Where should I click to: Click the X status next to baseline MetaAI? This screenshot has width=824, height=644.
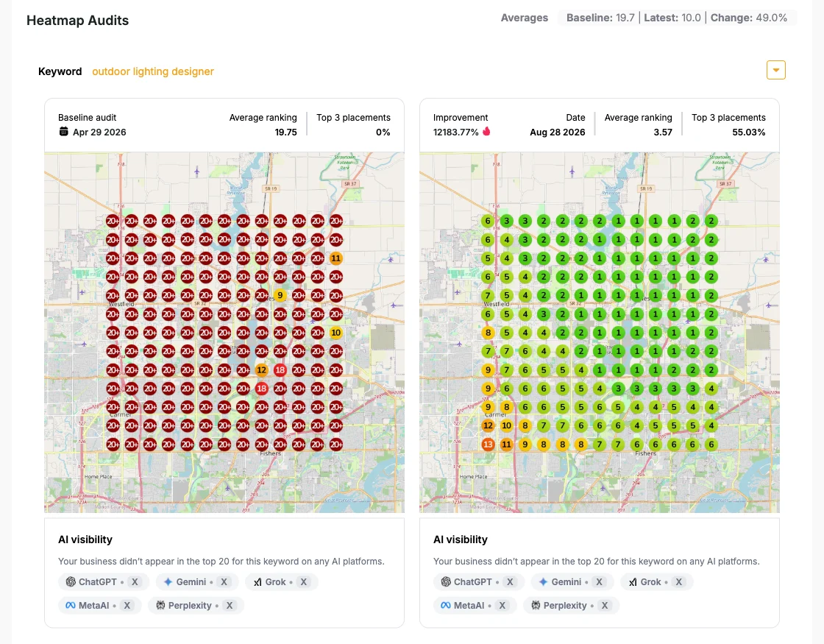click(127, 605)
